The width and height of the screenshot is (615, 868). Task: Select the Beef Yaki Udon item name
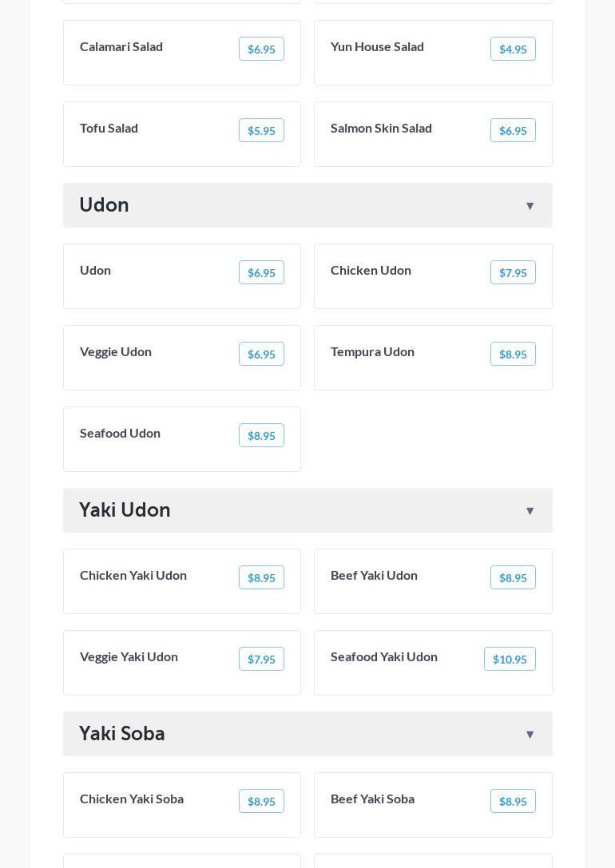(374, 576)
